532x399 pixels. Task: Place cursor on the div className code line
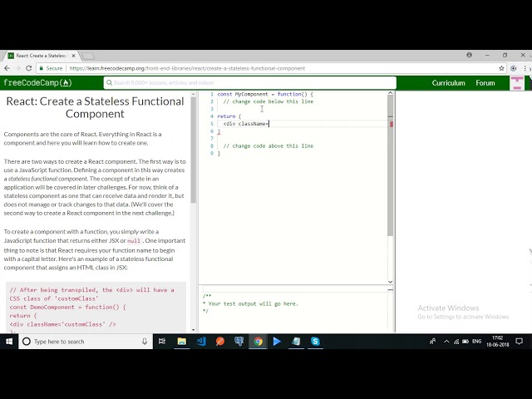point(246,124)
